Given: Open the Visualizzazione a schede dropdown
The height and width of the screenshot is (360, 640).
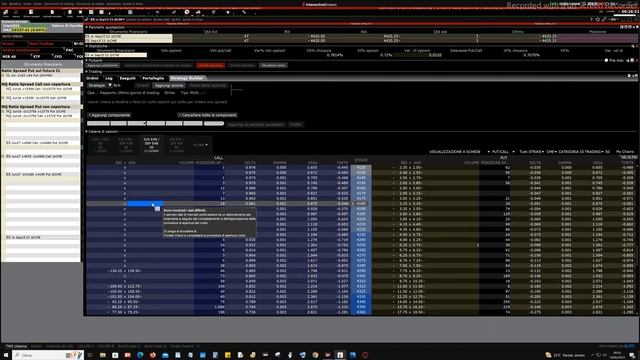Looking at the screenshot, I should (x=459, y=152).
